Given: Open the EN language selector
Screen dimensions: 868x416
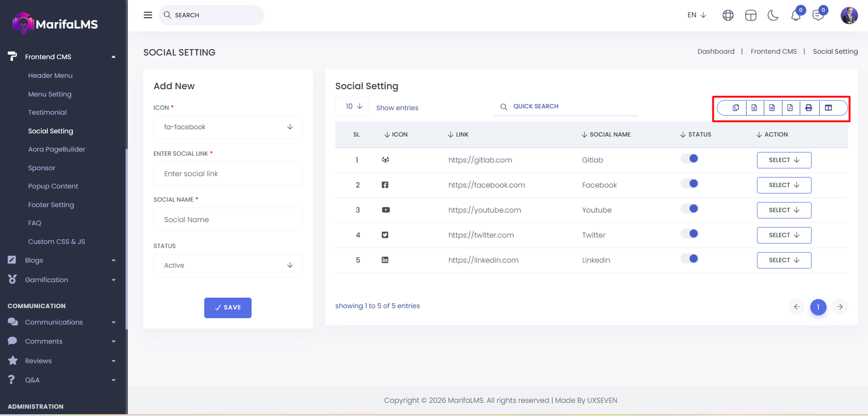Looking at the screenshot, I should 696,15.
